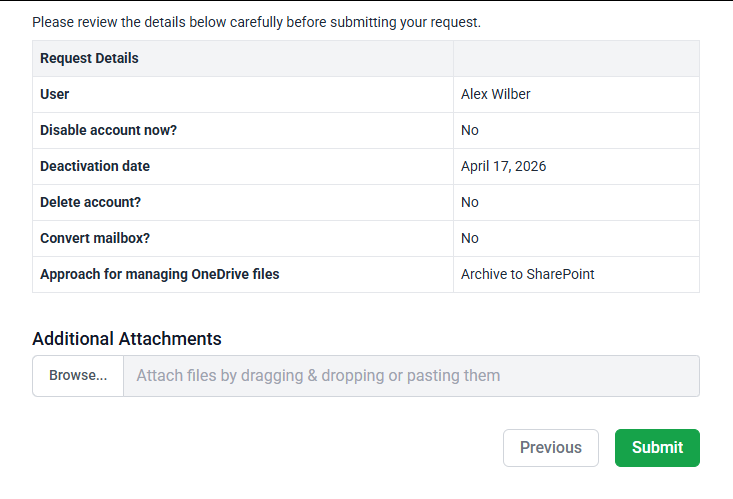
Task: Click the OneDrive files approach label
Action: coord(159,274)
